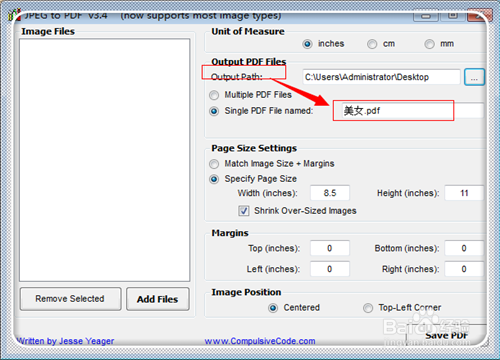Open the www.CompulsiveCode.com link

pos(260,341)
